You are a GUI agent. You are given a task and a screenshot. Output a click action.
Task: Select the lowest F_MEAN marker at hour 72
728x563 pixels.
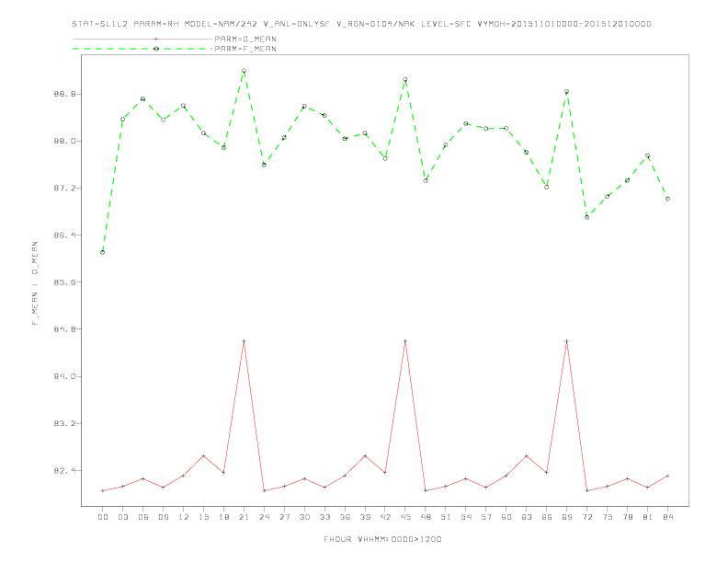(587, 217)
